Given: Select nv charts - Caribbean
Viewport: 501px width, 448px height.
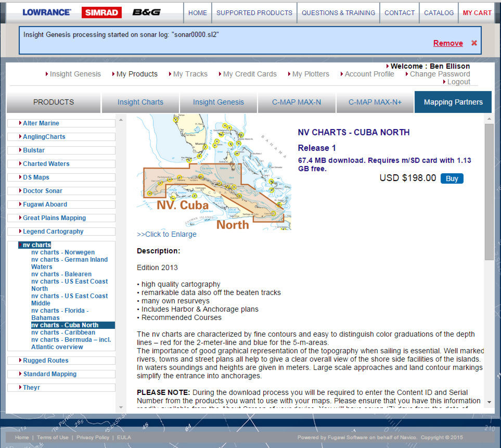Looking at the screenshot, I should click(63, 332).
